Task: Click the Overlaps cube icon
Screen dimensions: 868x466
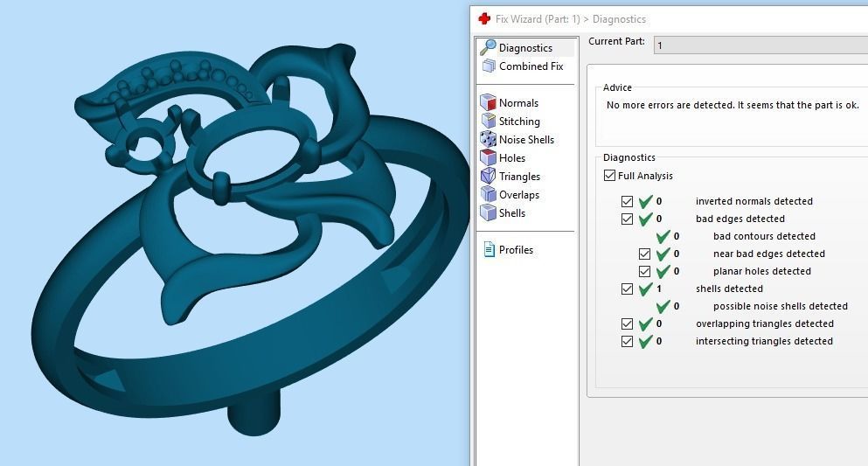Action: [489, 194]
